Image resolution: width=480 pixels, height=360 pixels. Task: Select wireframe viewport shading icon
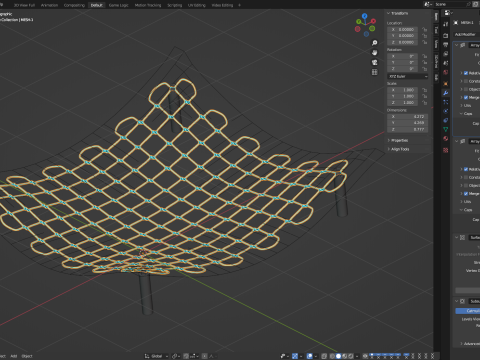point(332,356)
